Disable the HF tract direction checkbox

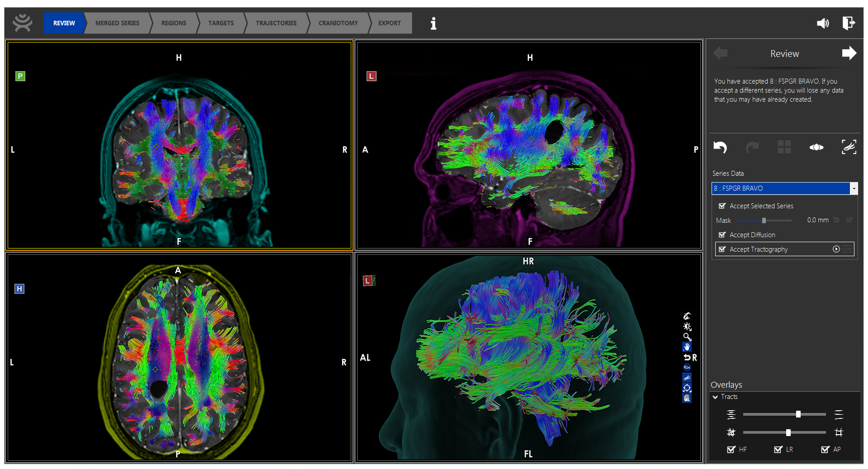coord(731,449)
